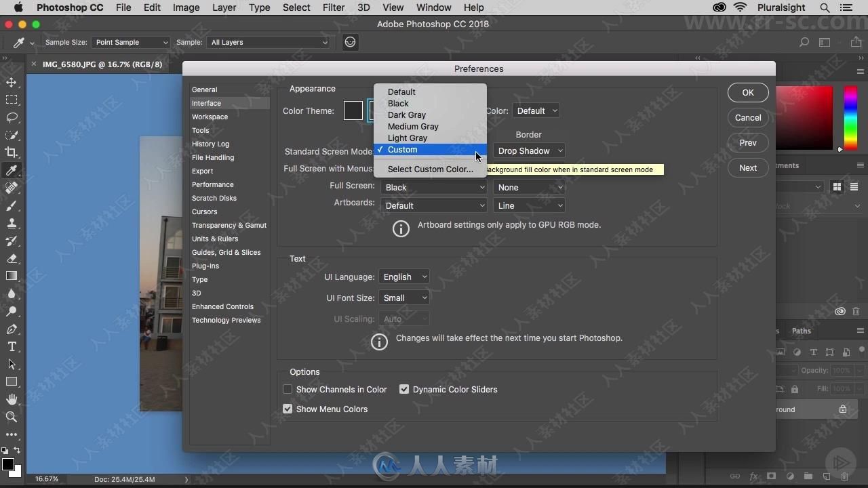Click the Show Sampling Ring icon in options bar
This screenshot has width=868, height=488.
350,42
